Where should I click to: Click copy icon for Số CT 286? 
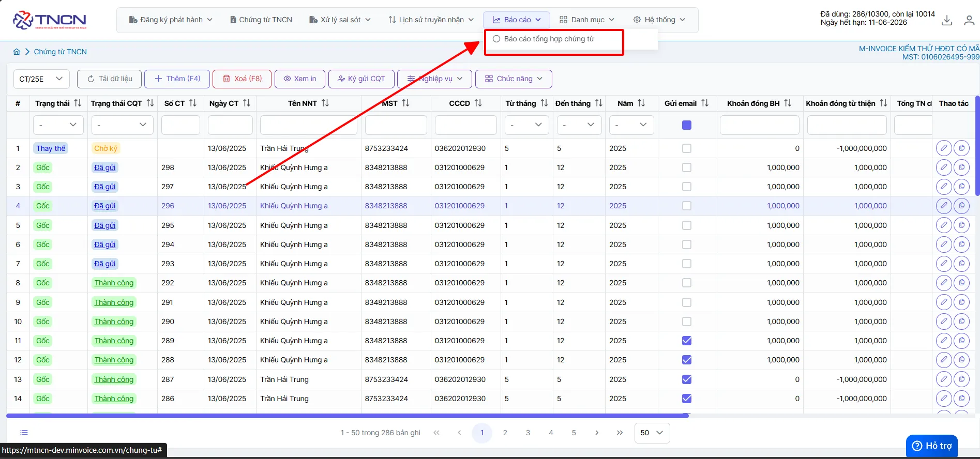pos(961,399)
